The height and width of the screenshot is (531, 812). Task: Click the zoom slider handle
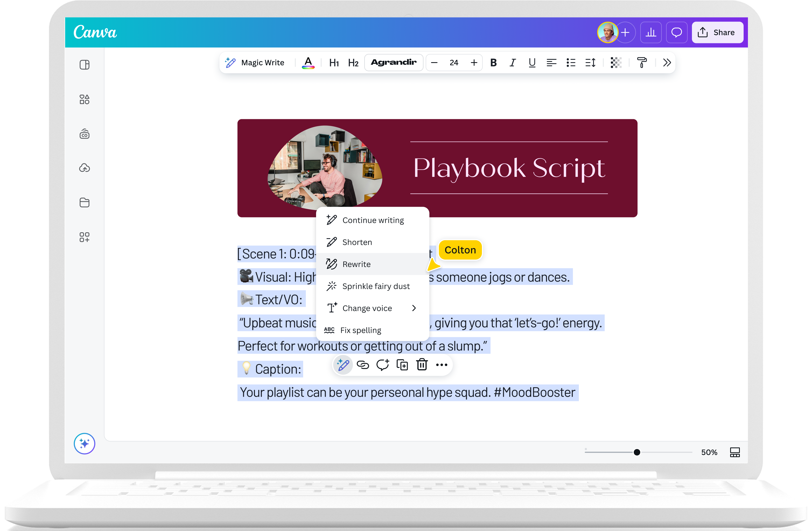pos(637,452)
